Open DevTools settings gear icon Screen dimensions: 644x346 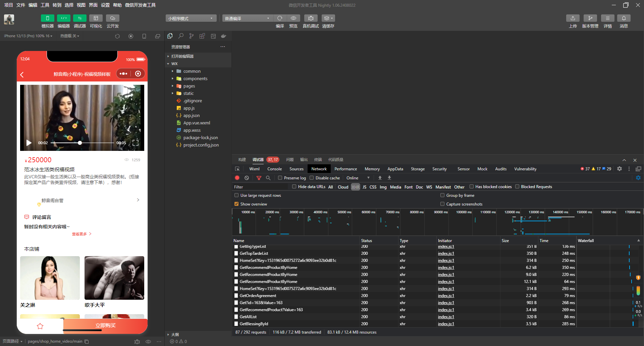tap(620, 169)
